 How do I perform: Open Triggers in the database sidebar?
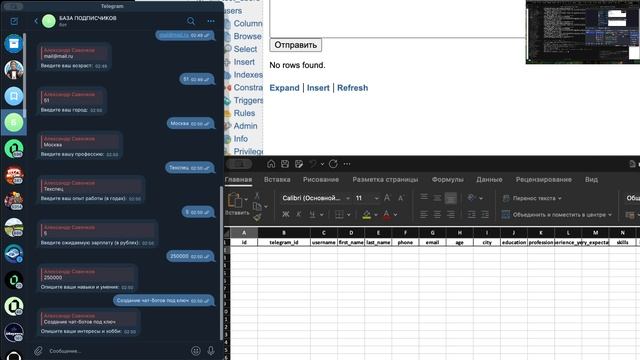[248, 100]
